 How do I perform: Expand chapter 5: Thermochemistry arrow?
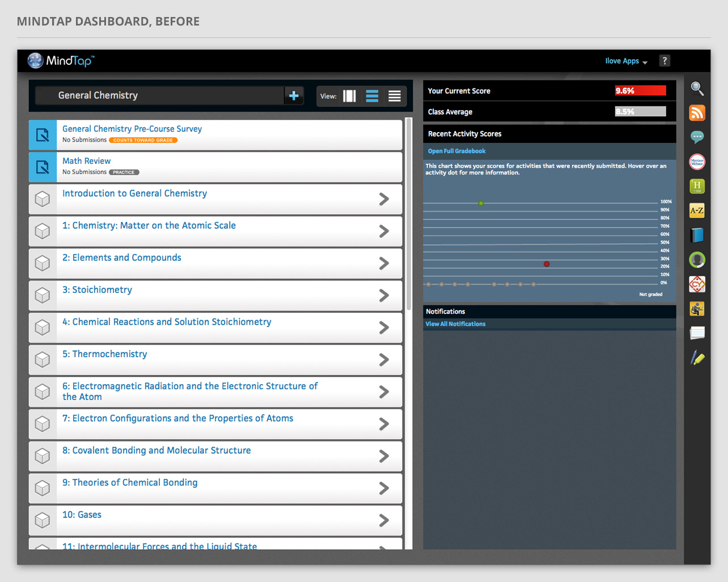coord(384,360)
